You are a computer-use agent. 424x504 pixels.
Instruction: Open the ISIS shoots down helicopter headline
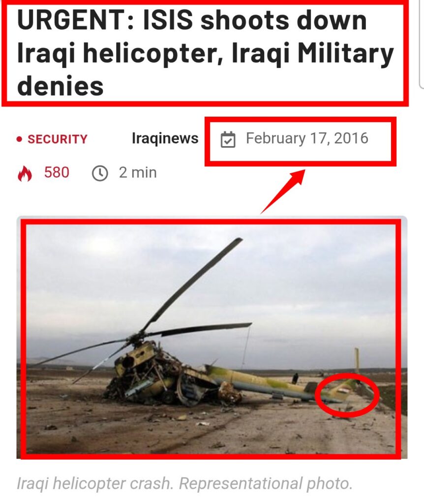(x=205, y=53)
